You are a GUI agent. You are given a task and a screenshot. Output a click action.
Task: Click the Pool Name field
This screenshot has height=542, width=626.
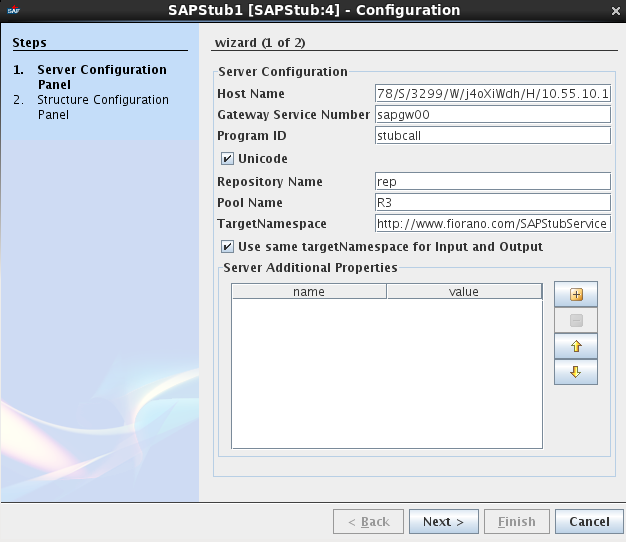coord(493,203)
